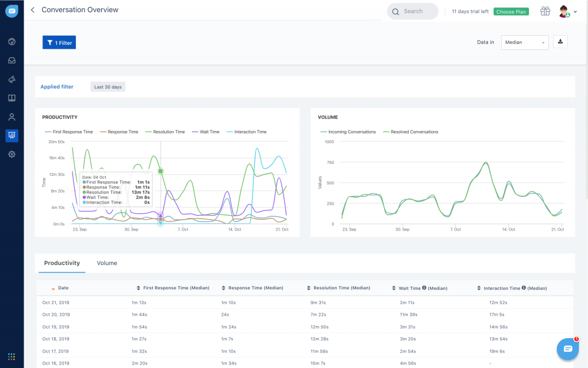This screenshot has height=368, width=588.
Task: Switch to the Volume tab
Action: coord(107,263)
